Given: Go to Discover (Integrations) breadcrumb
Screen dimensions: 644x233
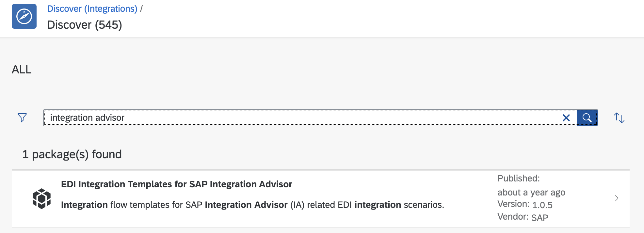Looking at the screenshot, I should pyautogui.click(x=92, y=9).
